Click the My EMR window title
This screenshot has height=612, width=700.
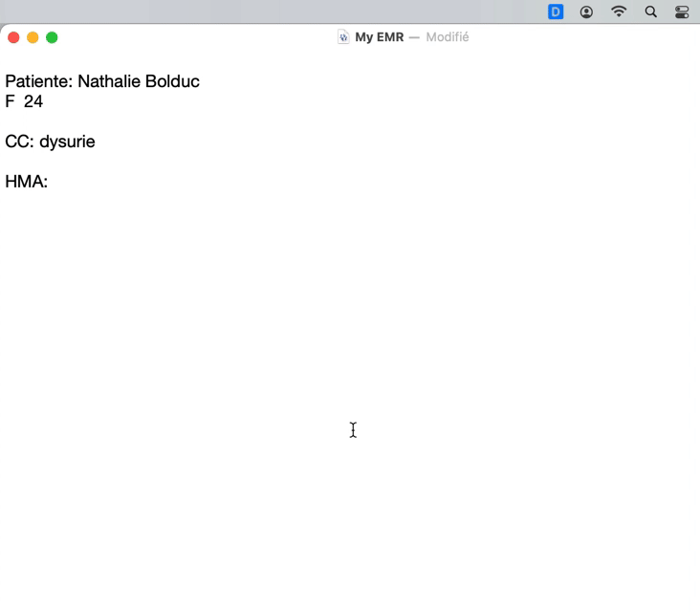pos(379,37)
